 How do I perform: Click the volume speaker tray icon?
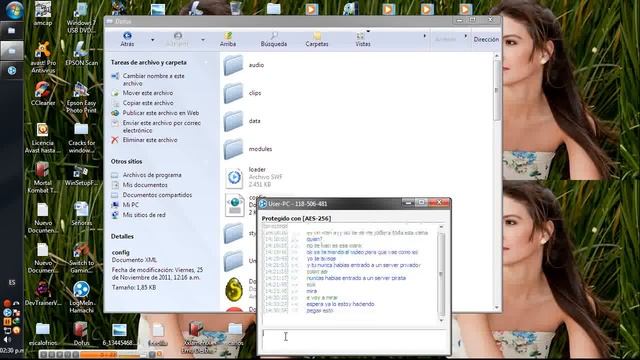[7, 340]
